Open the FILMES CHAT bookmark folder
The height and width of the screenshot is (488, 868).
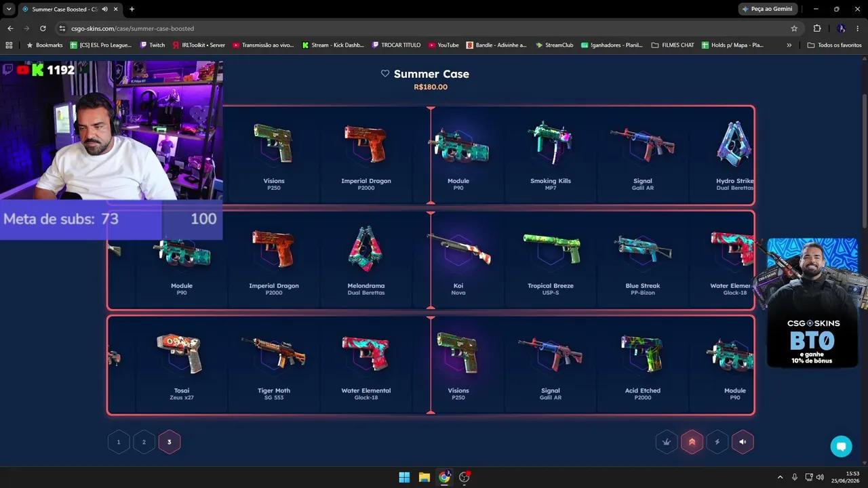click(x=673, y=45)
